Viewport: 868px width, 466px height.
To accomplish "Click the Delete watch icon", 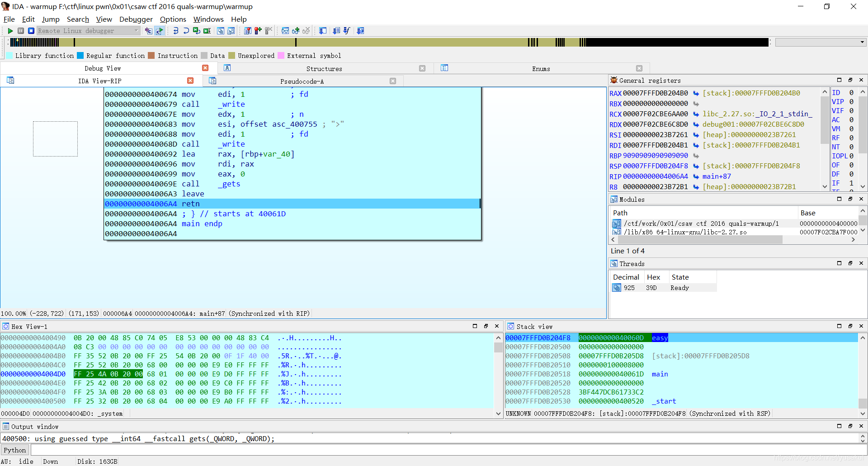I will (306, 31).
